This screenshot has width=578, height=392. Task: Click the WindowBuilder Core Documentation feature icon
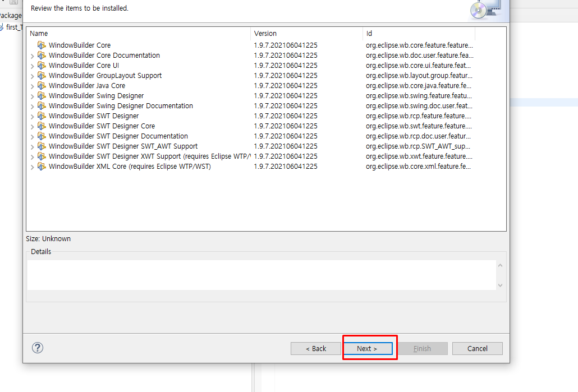point(42,56)
